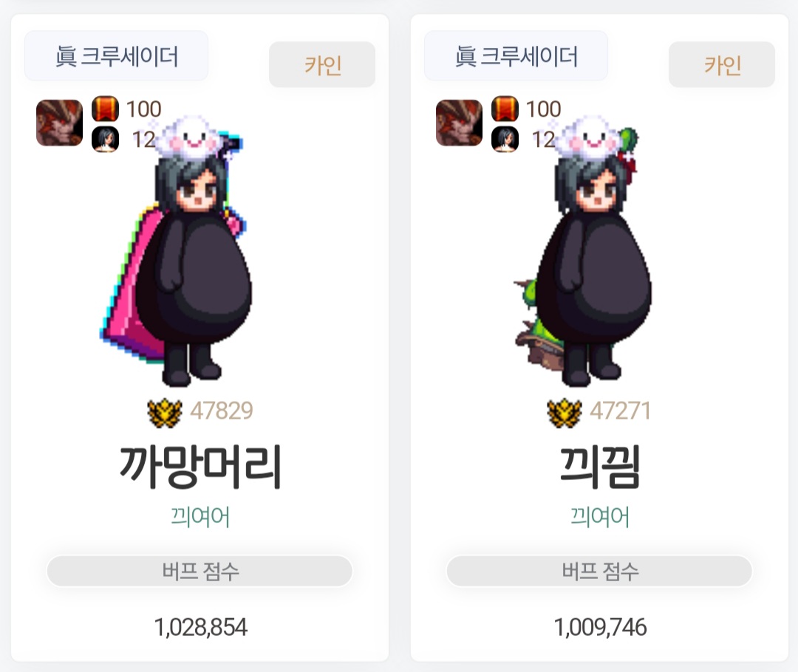Open the 끠낌 character name
798x672 pixels.
[x=599, y=467]
